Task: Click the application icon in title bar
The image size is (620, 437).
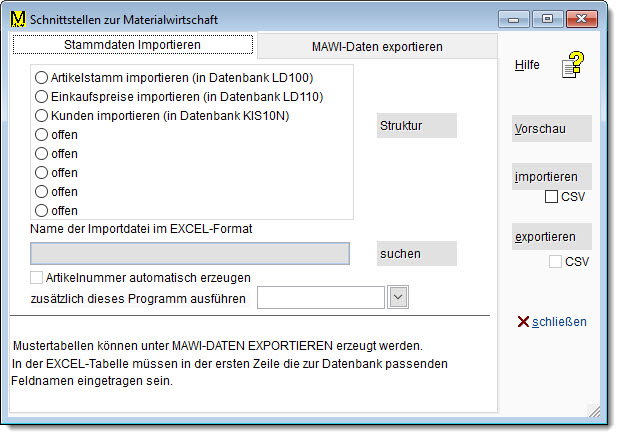Action: (x=18, y=18)
